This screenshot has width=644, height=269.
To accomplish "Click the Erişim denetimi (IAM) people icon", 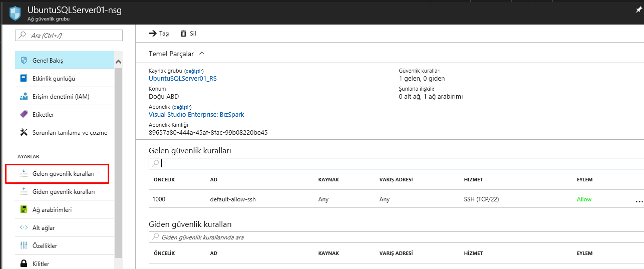I will pos(24,97).
